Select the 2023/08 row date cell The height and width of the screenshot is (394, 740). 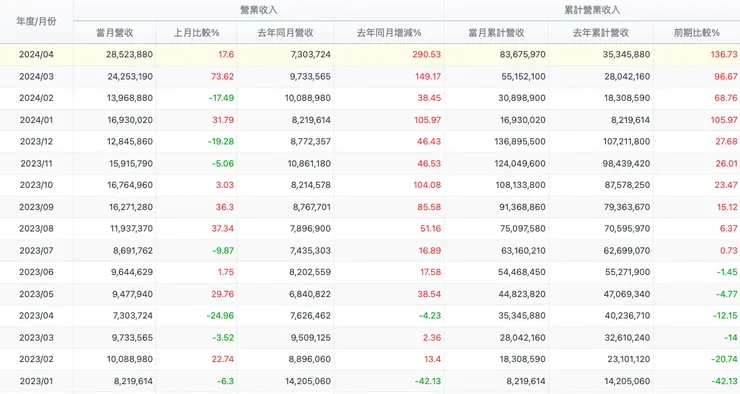click(36, 229)
